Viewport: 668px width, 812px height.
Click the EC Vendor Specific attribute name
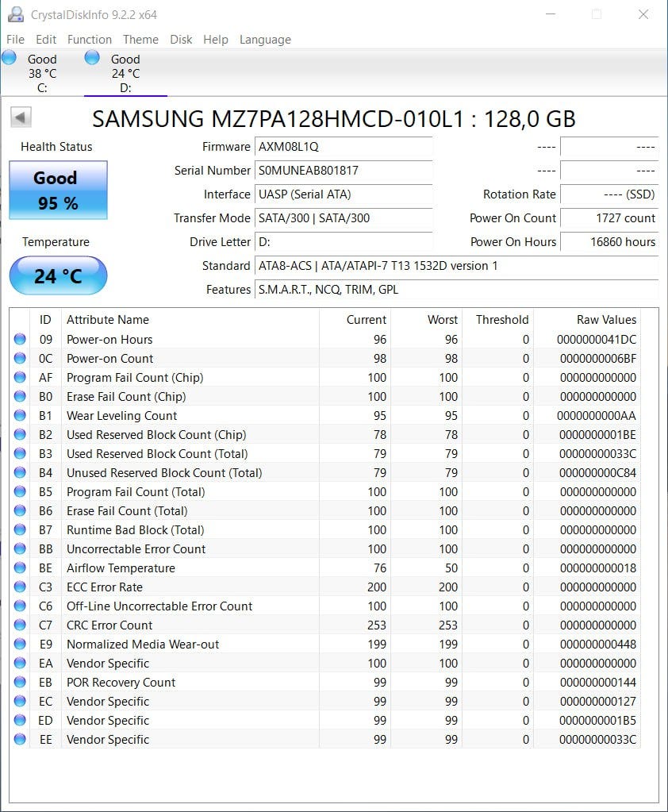(108, 701)
